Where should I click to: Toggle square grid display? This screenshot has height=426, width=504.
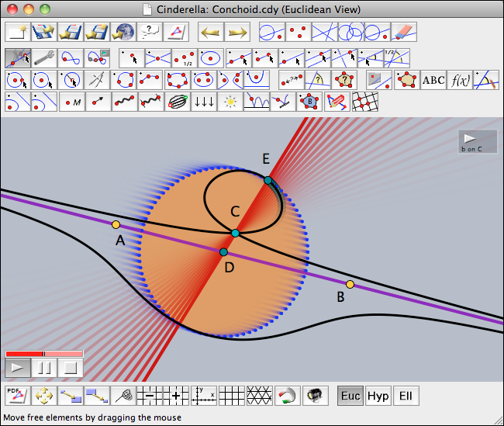pos(231,396)
